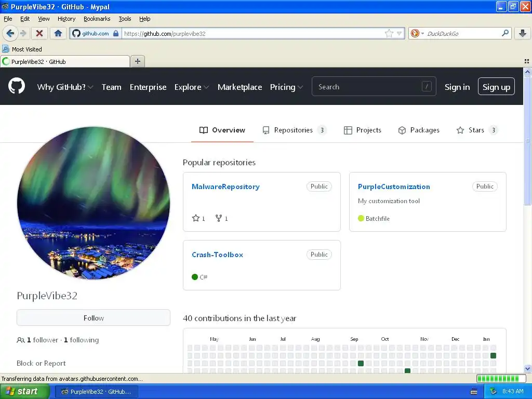Image resolution: width=532 pixels, height=399 pixels.
Task: Open the PurpleCustomization repository link
Action: pos(394,187)
